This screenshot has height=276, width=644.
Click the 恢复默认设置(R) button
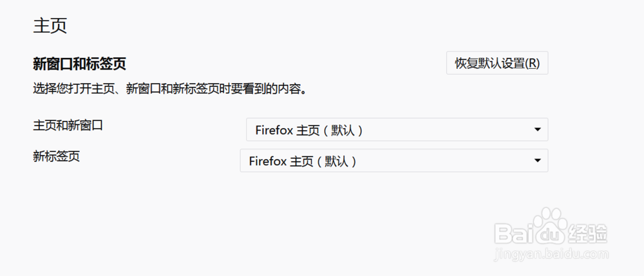[x=497, y=64]
